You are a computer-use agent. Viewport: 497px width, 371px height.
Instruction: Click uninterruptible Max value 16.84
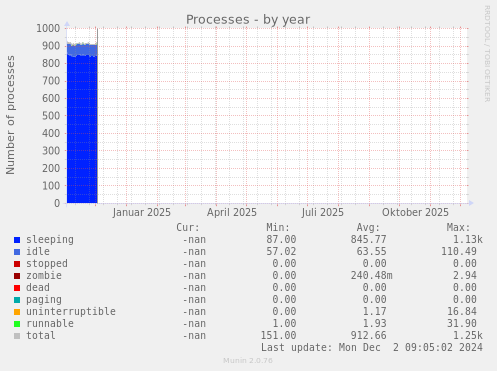[x=461, y=311]
